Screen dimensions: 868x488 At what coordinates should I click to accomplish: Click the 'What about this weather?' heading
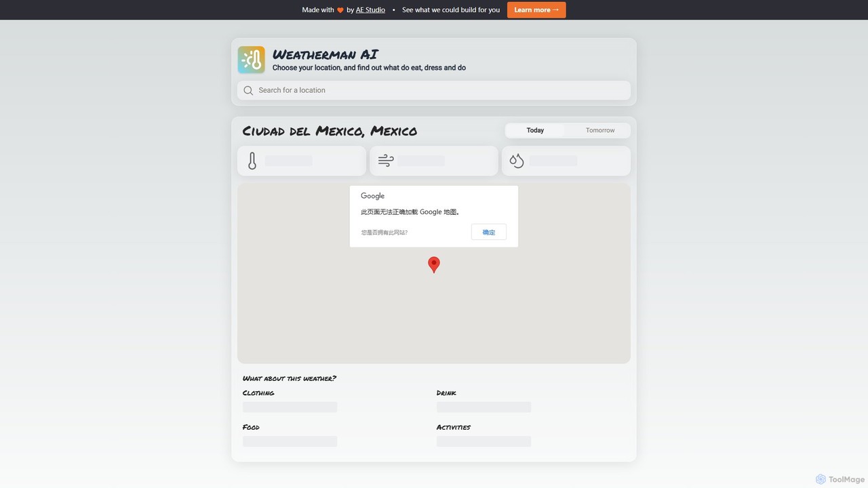290,378
